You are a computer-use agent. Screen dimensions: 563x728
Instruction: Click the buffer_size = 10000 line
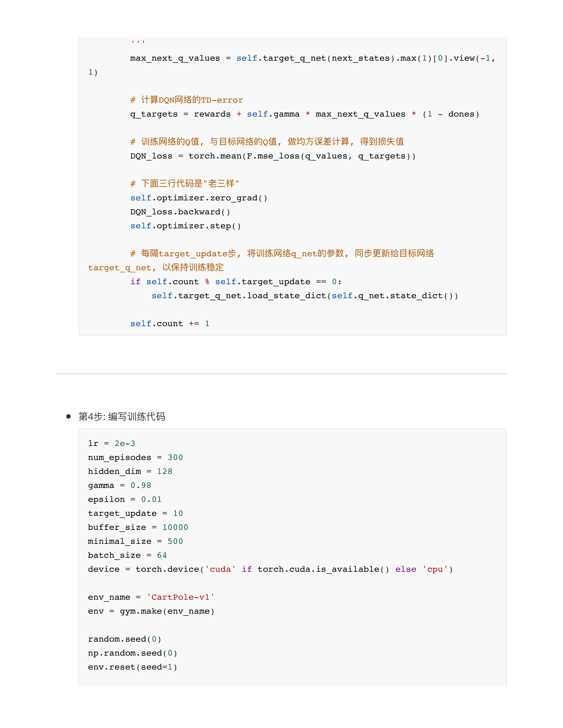pos(138,527)
